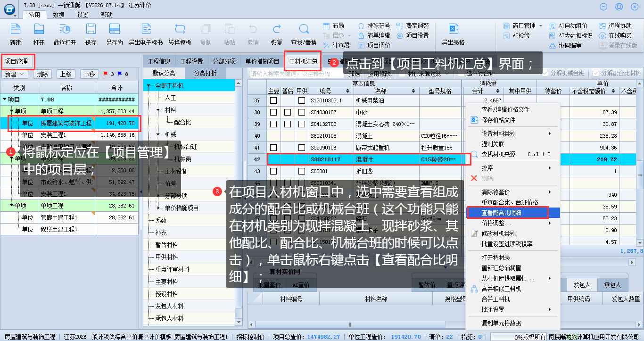The width and height of the screenshot is (644, 341).
Task: Click the 在线购买 purchase icon
Action: (x=603, y=35)
